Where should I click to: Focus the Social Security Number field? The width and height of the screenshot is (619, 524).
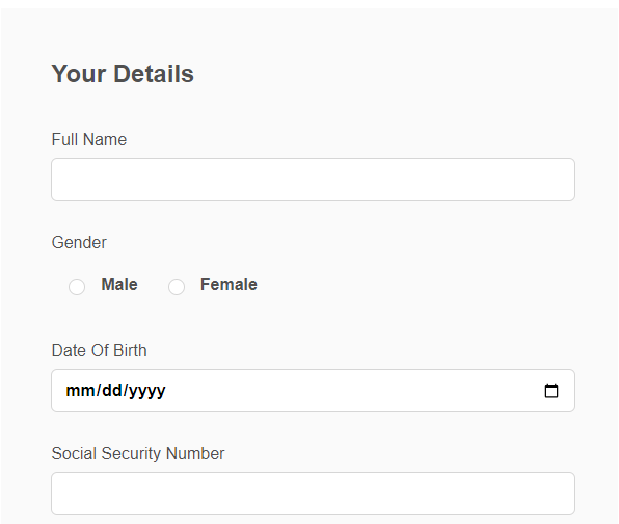[313, 493]
